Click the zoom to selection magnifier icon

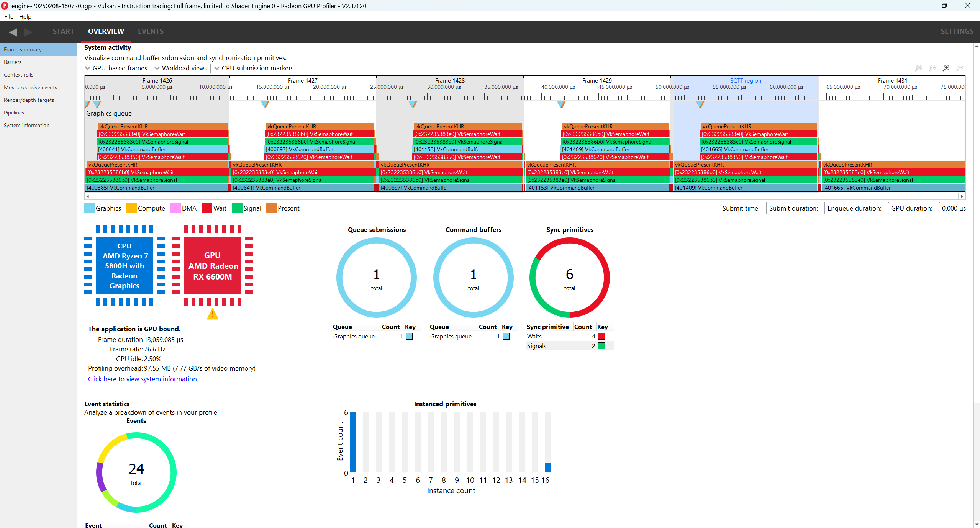point(918,68)
